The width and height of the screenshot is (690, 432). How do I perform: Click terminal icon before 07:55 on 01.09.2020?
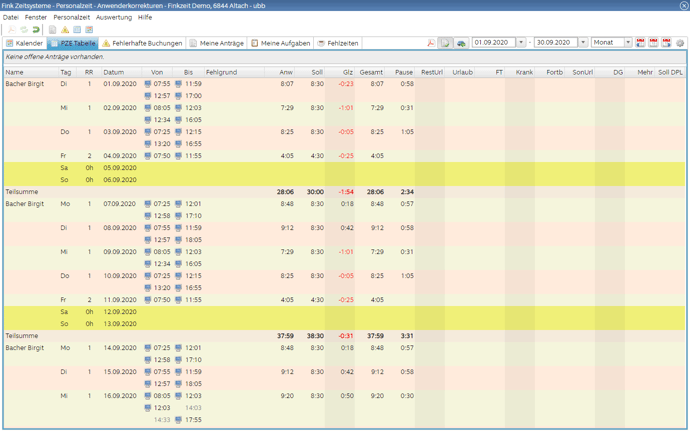coord(148,84)
